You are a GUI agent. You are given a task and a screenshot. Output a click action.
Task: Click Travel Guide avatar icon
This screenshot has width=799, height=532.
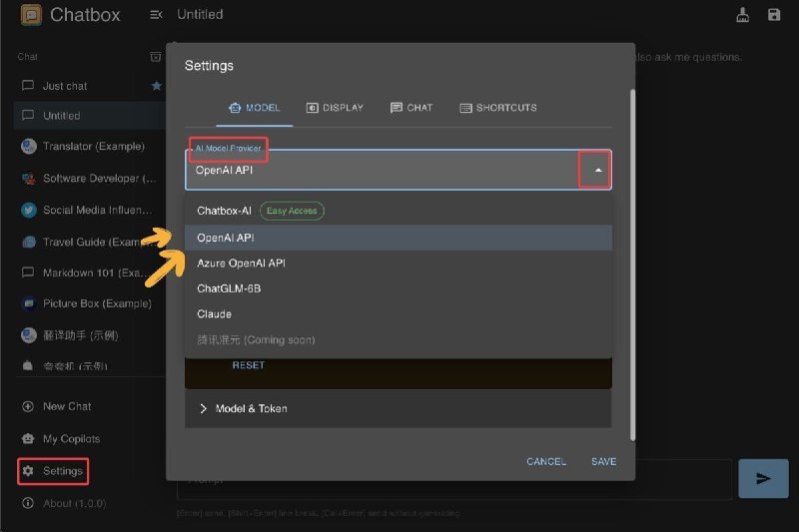pyautogui.click(x=29, y=242)
